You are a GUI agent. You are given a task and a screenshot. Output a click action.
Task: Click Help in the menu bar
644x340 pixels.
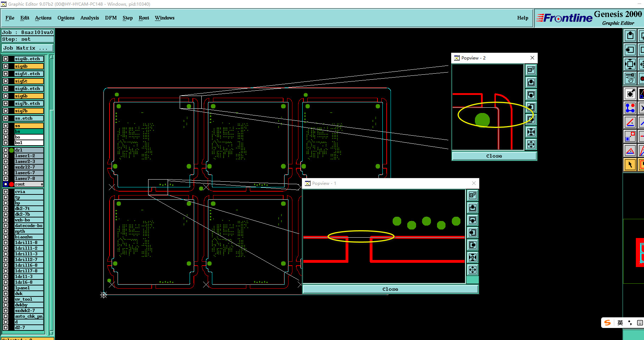(523, 18)
